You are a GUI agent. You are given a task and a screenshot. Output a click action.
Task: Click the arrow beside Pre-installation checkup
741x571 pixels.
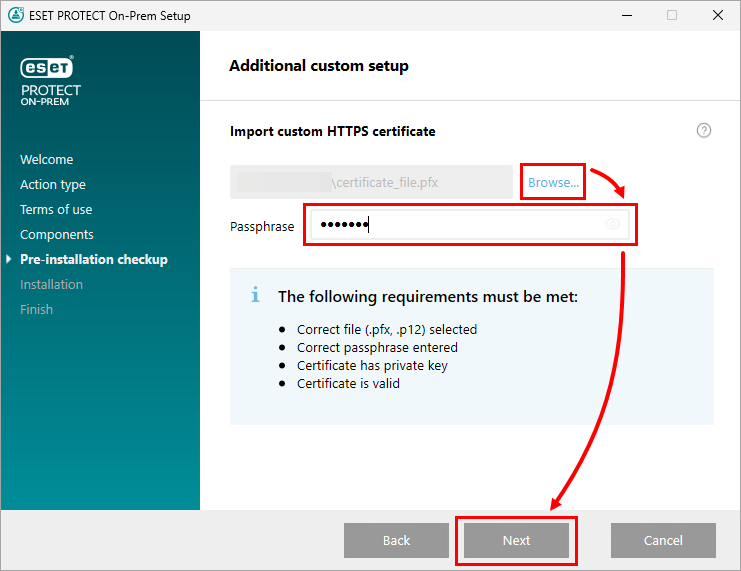click(10, 260)
